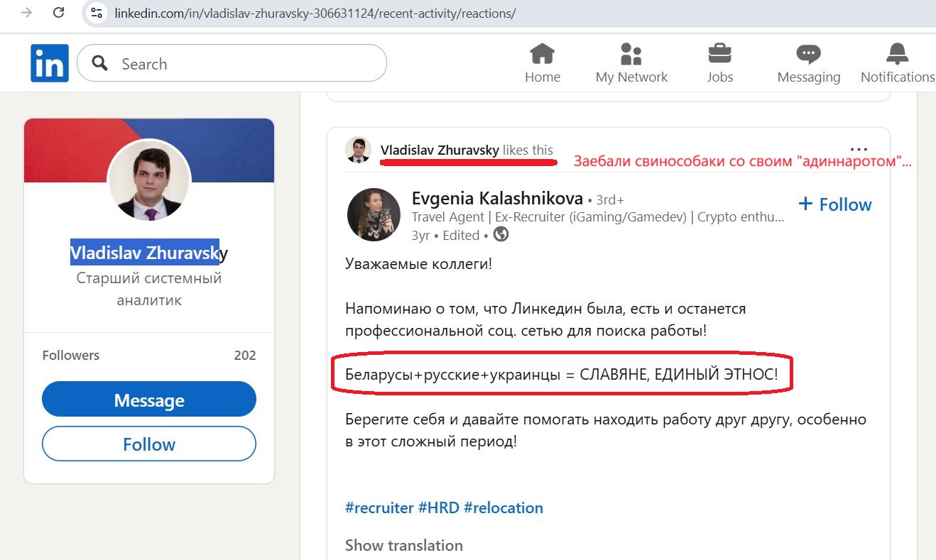Select Messaging nav label

point(808,77)
